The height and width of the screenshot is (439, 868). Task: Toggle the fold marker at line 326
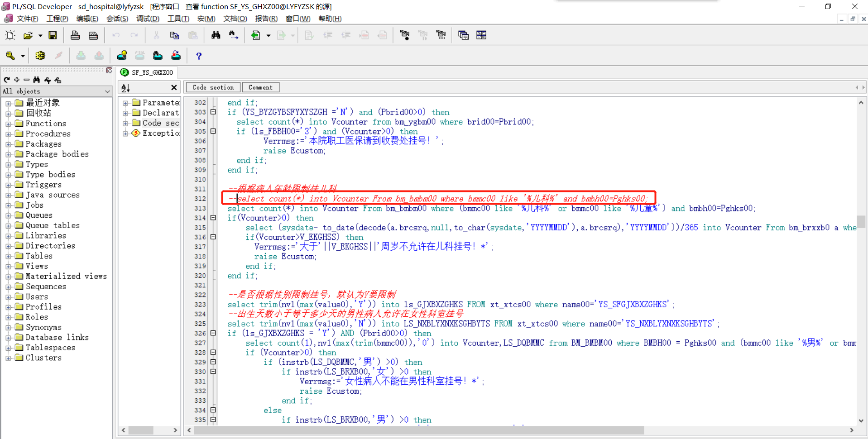(x=213, y=334)
